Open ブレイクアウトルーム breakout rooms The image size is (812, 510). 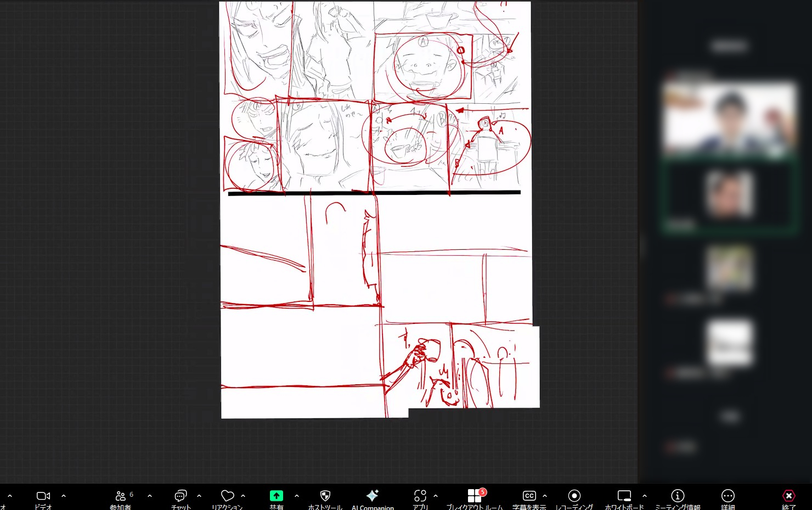(x=475, y=496)
